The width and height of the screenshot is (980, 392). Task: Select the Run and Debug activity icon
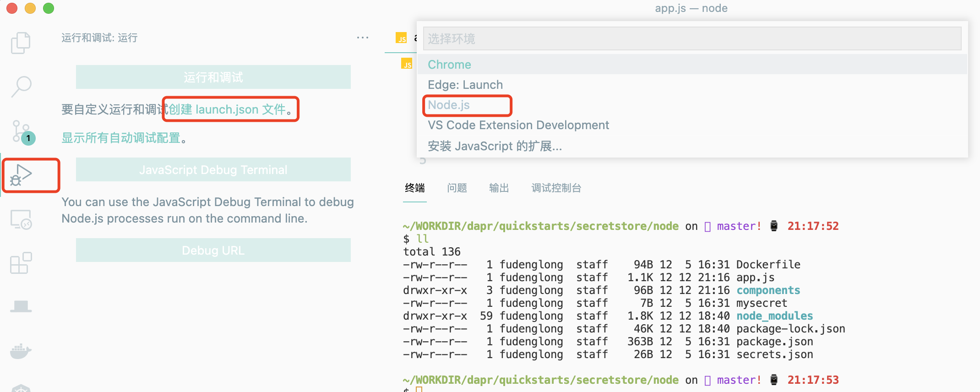coord(21,175)
